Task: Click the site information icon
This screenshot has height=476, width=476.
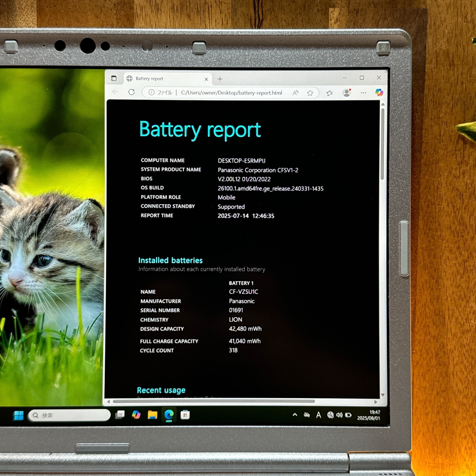Action: (x=152, y=92)
